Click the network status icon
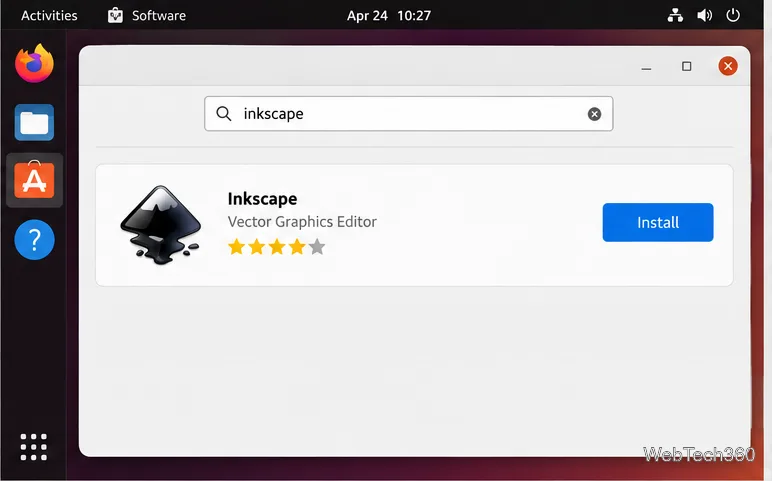This screenshot has height=481, width=772. [675, 16]
